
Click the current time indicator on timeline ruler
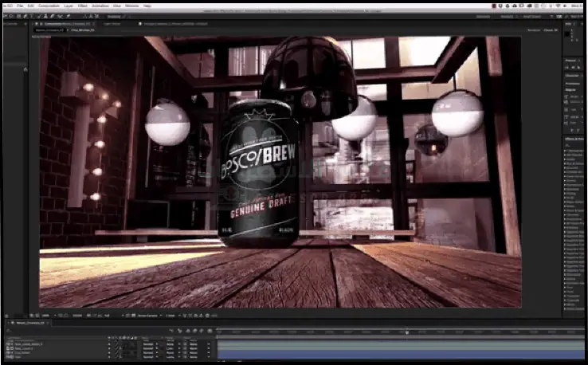[407, 332]
